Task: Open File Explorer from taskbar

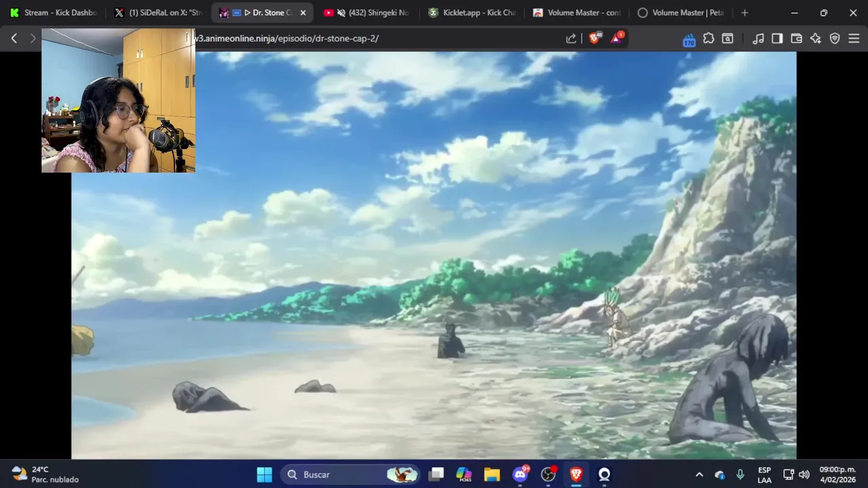Action: [x=492, y=474]
